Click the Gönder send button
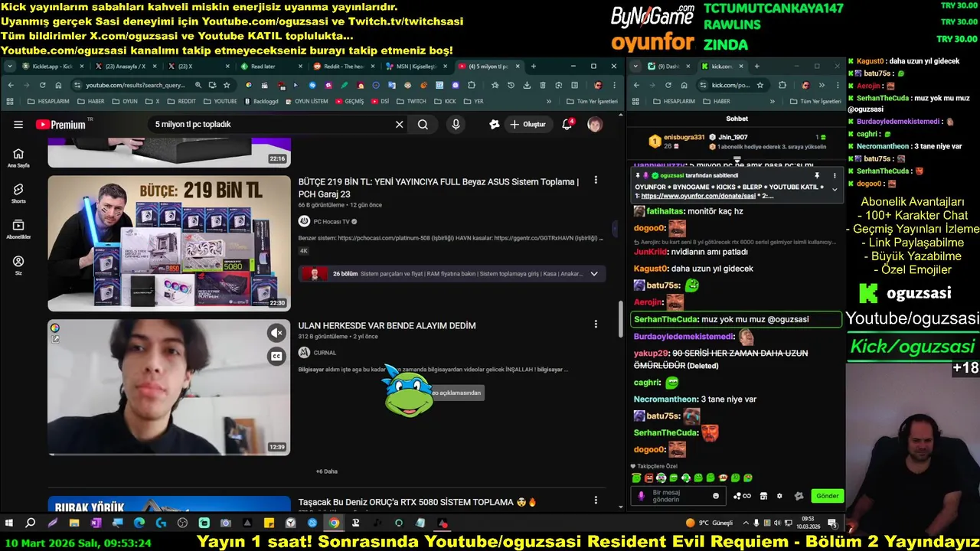 coord(827,496)
